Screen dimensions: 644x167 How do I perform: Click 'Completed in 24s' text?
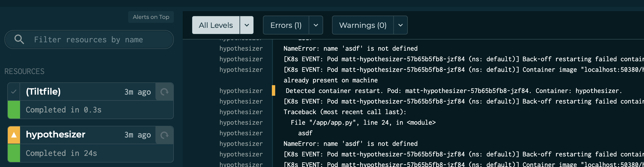pyautogui.click(x=61, y=153)
